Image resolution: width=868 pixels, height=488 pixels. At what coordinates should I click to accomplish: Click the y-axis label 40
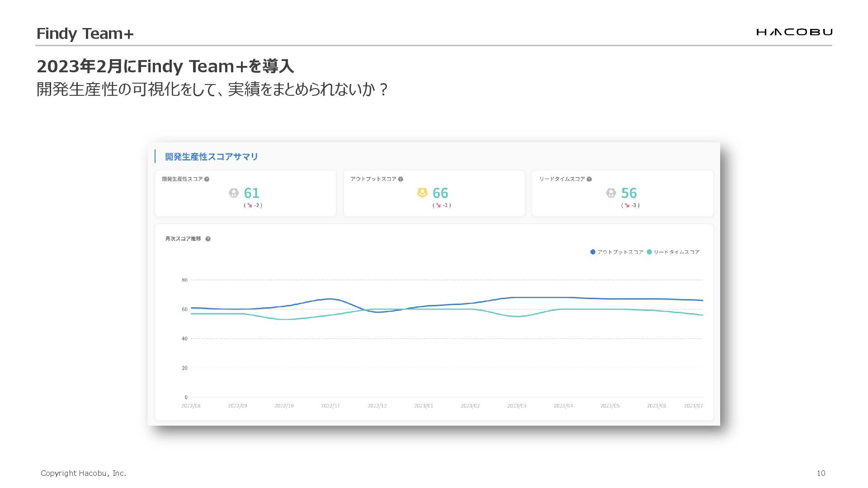click(184, 339)
